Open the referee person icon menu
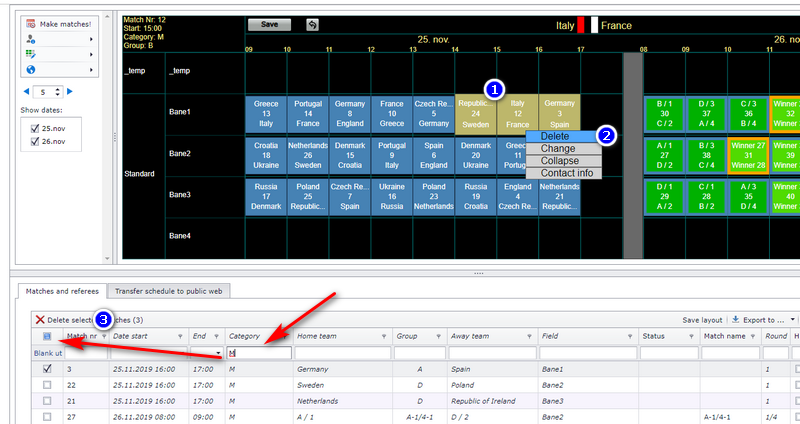The image size is (800, 424). coord(31,39)
